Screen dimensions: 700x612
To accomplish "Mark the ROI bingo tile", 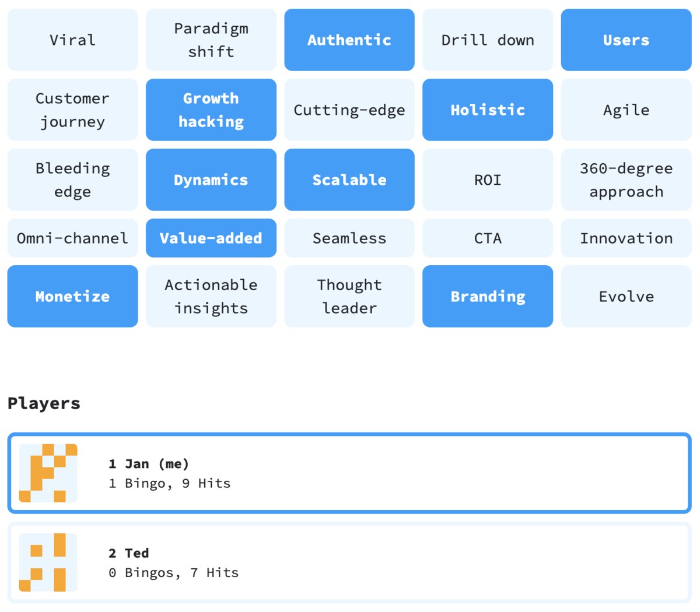I will click(487, 180).
